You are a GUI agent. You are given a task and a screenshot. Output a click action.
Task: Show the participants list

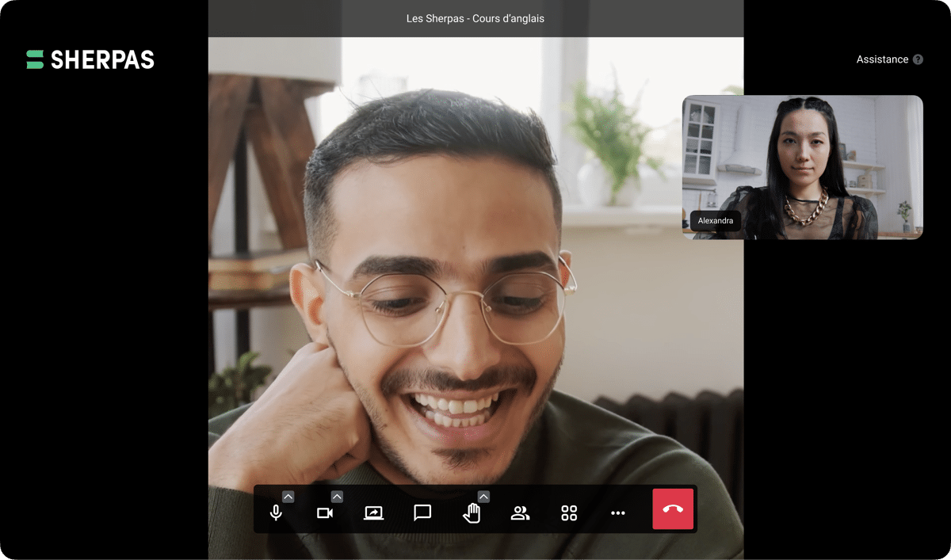[x=520, y=513]
